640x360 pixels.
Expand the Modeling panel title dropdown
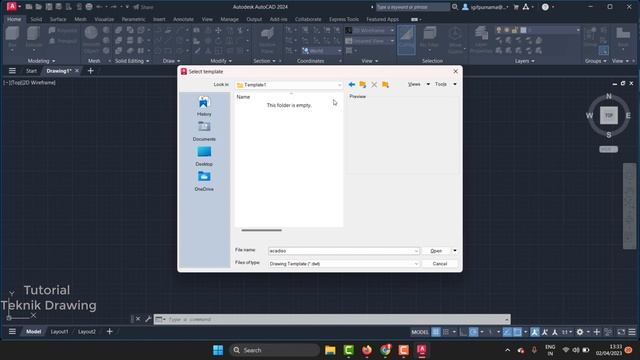click(41, 61)
